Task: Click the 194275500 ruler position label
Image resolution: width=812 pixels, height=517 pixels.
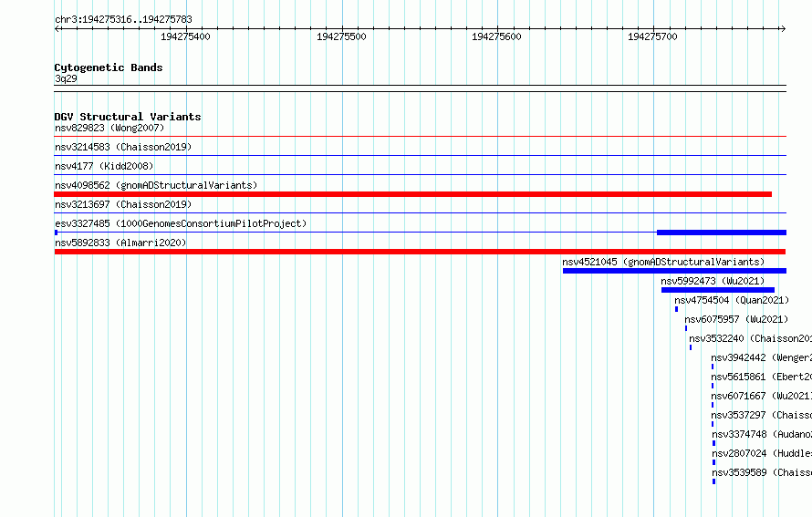Action: click(341, 36)
